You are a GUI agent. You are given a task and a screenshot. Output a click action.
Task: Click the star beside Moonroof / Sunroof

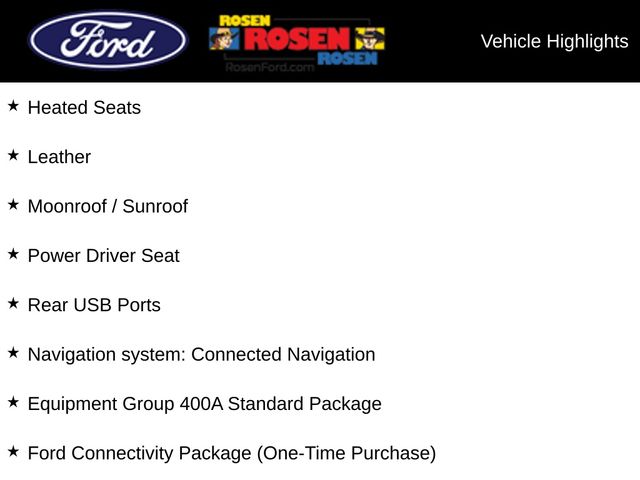(13, 204)
